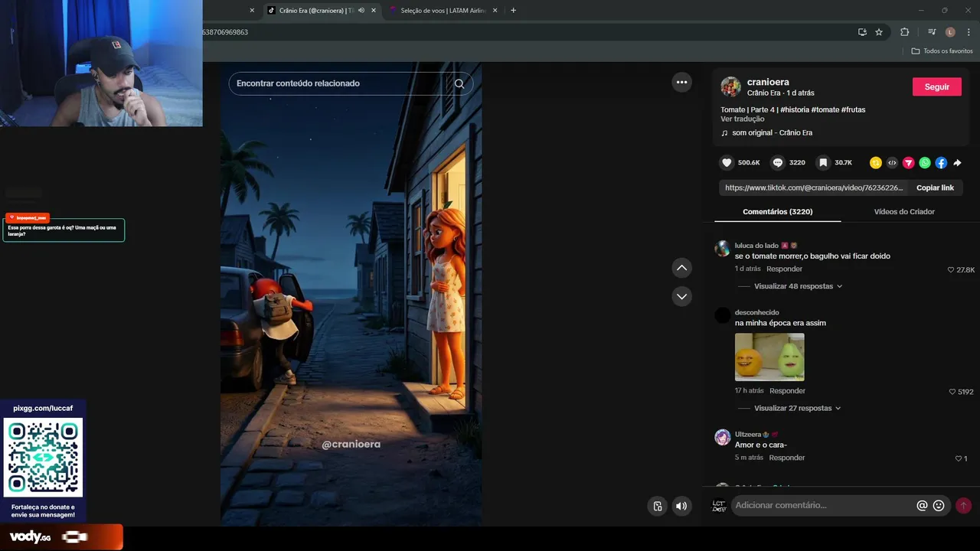Open Todos os favoritos bookmarks folder

coord(942,51)
